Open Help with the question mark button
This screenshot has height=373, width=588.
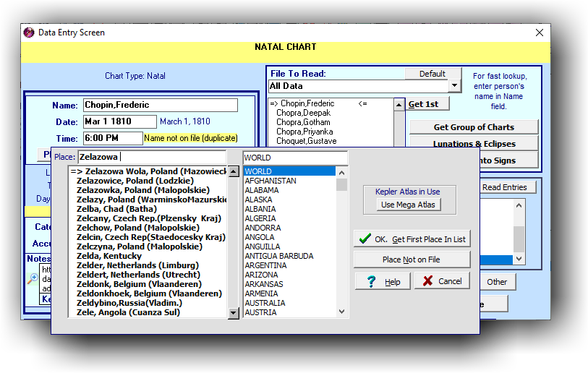click(383, 281)
